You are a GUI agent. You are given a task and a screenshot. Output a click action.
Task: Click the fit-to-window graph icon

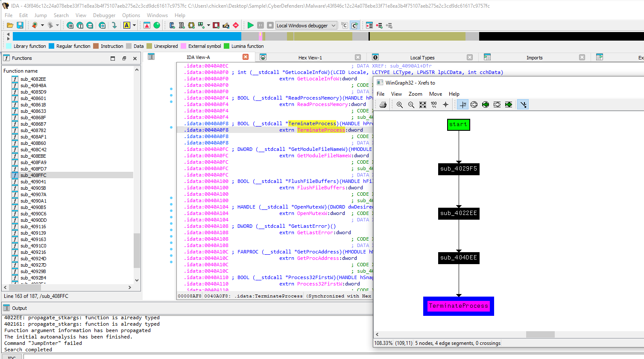(x=423, y=105)
